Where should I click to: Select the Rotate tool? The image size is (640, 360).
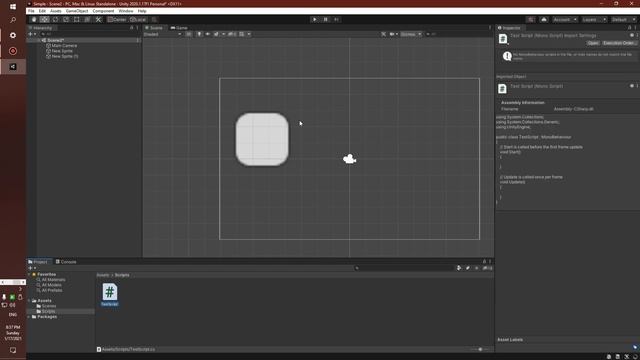pos(55,20)
